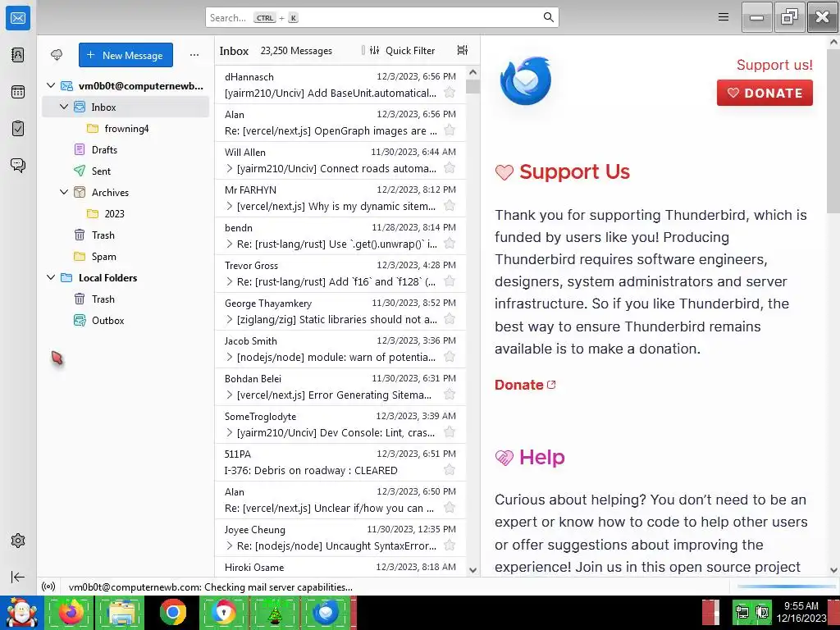Open the Trash folder under vm0b0t account
The height and width of the screenshot is (630, 840).
click(126, 235)
